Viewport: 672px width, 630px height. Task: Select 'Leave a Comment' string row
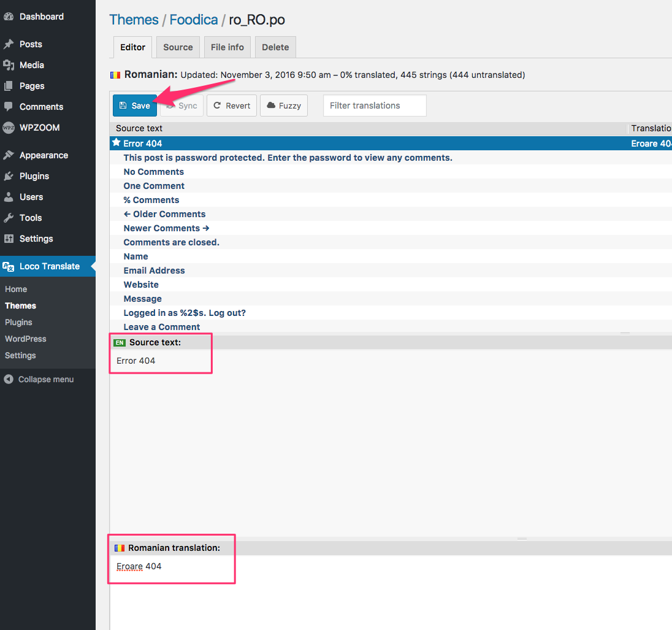click(391, 327)
